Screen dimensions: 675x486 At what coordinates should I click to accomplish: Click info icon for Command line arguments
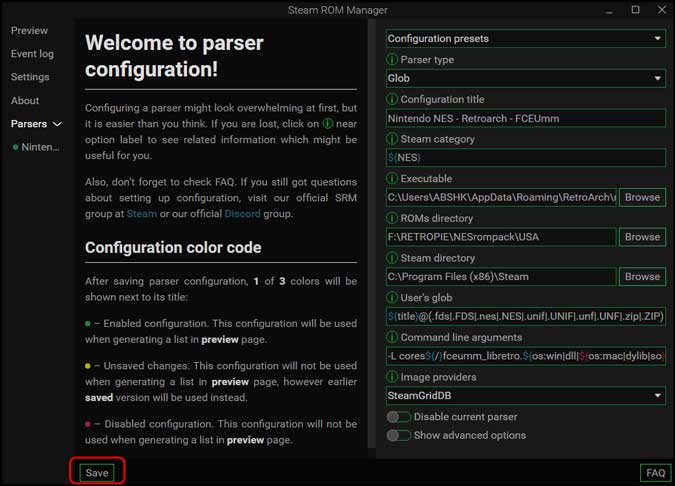point(392,337)
